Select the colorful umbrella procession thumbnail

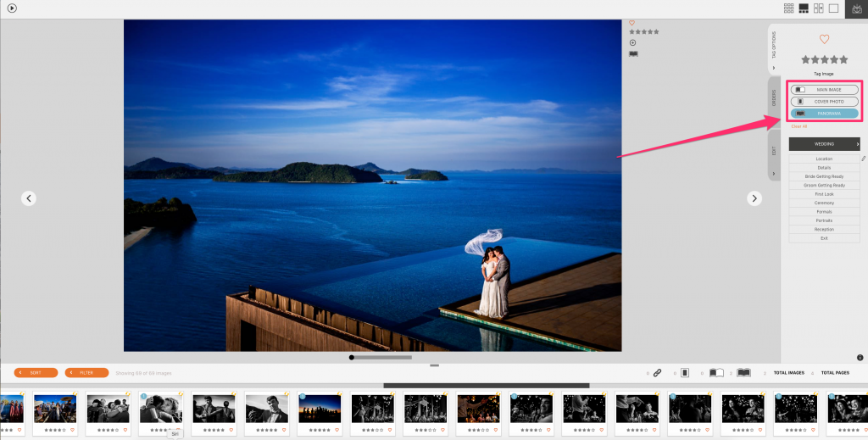[x=55, y=409]
